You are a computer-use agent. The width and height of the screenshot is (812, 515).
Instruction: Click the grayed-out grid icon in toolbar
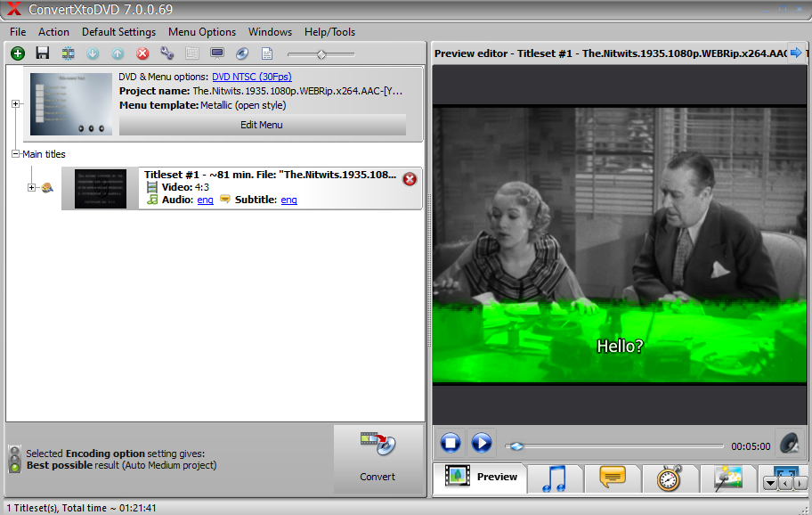pyautogui.click(x=192, y=53)
